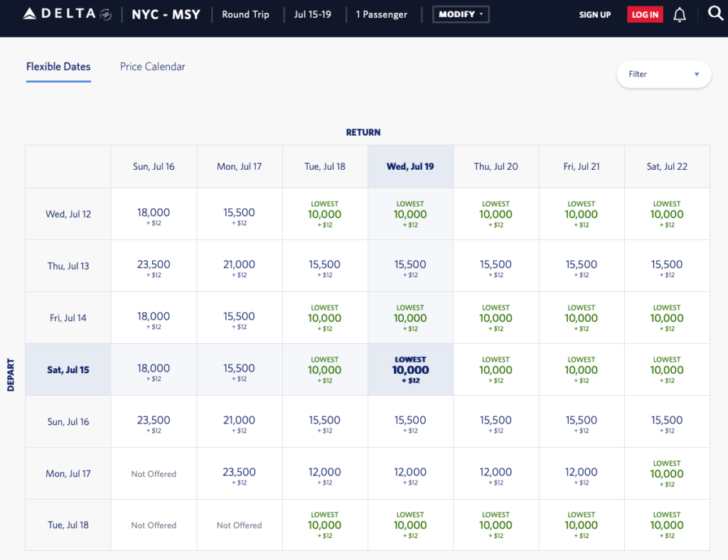This screenshot has height=560, width=728.
Task: Pick Thu Jul 13 to Mon Jul 17 fare 21,000
Action: click(239, 266)
